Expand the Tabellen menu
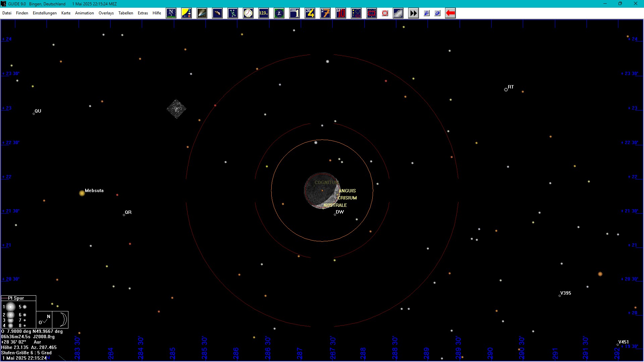Viewport: 644px width, 362px height. [x=126, y=13]
